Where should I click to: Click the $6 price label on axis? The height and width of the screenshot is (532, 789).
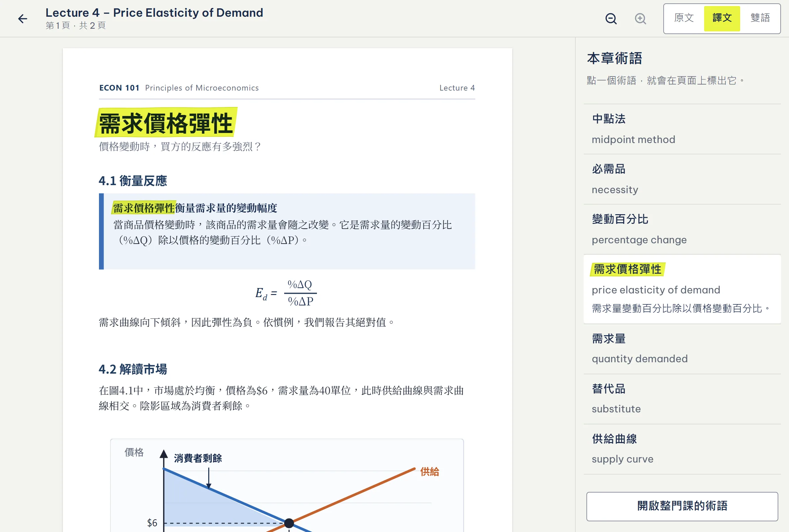point(152,523)
